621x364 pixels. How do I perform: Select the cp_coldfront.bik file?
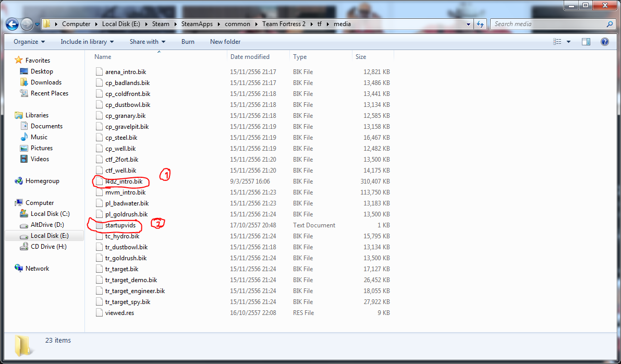tap(128, 94)
